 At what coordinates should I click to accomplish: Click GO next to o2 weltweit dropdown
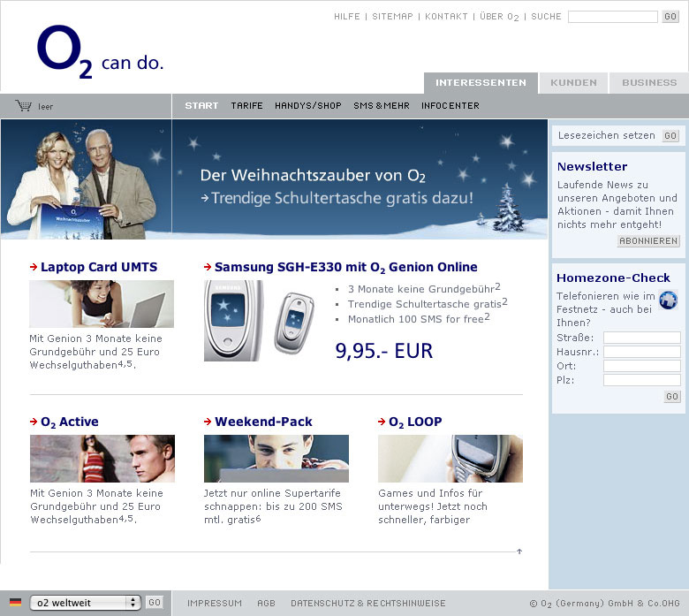155,603
